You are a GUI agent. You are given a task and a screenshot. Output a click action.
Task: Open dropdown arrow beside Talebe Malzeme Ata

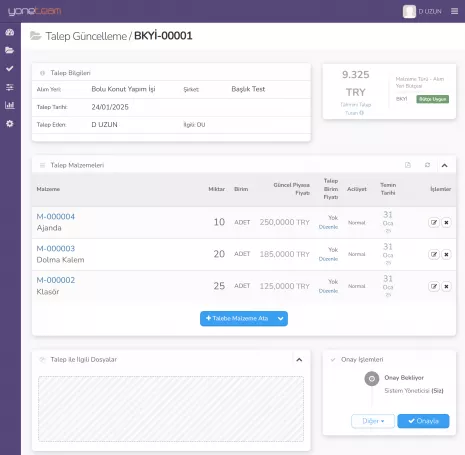(x=281, y=319)
